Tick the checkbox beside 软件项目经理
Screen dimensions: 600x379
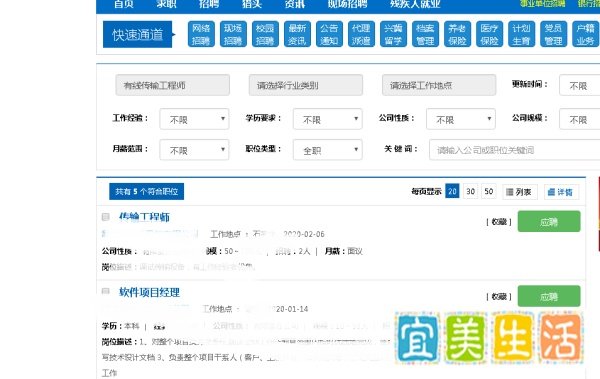tap(106, 291)
